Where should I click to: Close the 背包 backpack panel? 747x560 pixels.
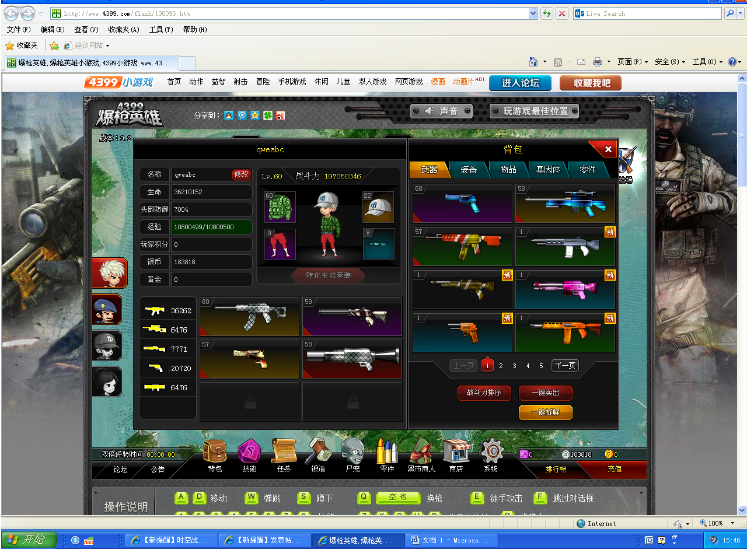608,149
